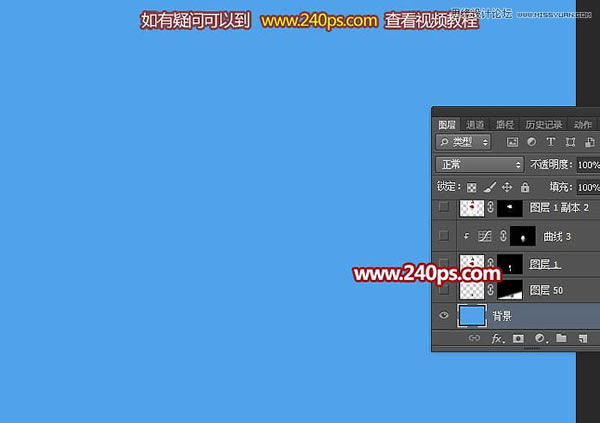Switch to the 路径 tab
The image size is (600, 423).
pos(505,124)
